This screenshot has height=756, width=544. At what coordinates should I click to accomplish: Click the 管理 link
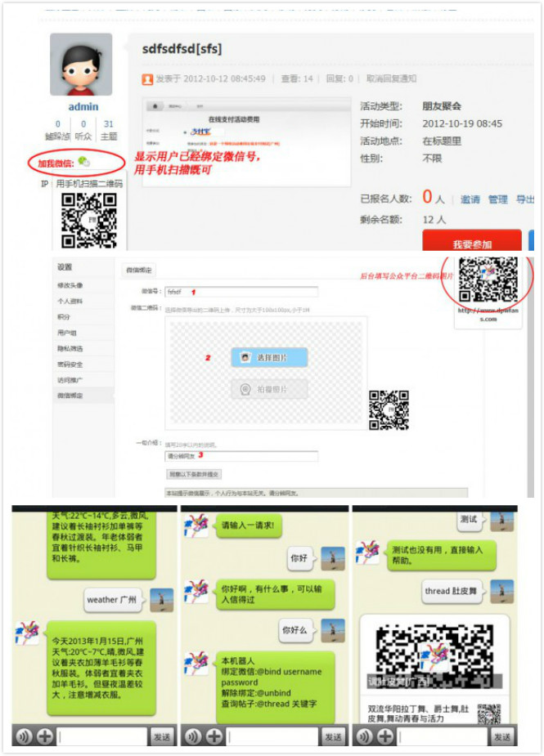[x=497, y=199]
